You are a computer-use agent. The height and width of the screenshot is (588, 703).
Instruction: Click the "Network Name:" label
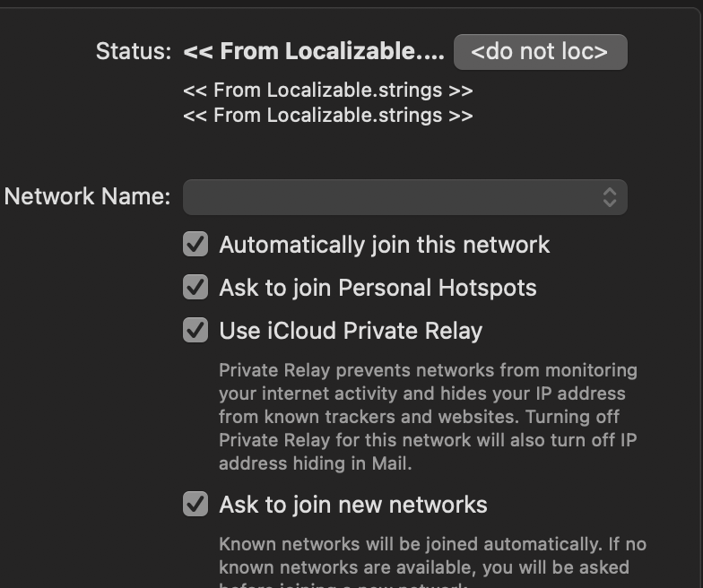[x=87, y=197]
